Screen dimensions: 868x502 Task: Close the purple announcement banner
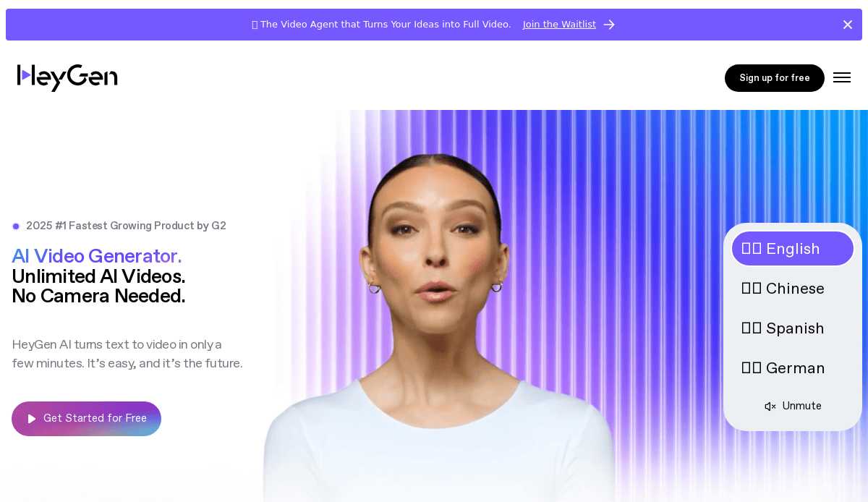click(848, 25)
